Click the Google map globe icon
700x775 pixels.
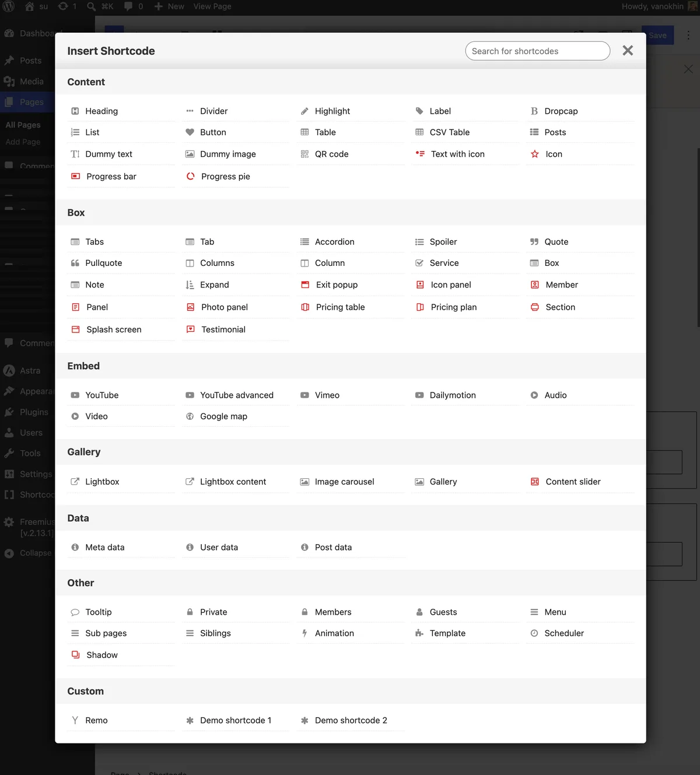coord(190,416)
